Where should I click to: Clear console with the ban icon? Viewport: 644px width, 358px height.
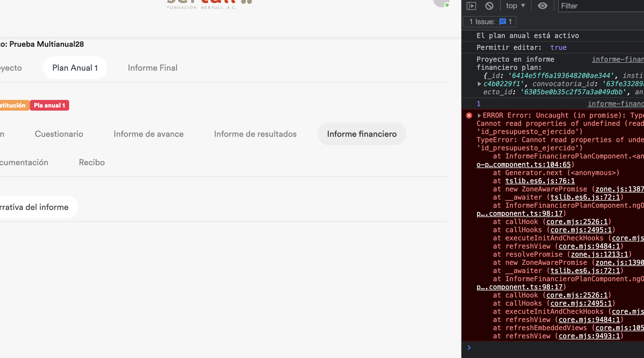pyautogui.click(x=489, y=6)
